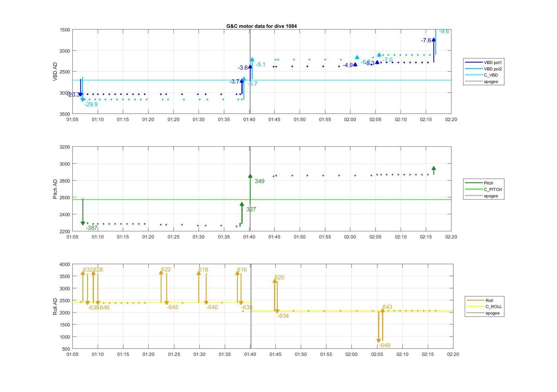The width and height of the screenshot is (557, 392).
Task: Click the '-387' pitch move label
Action: point(92,228)
